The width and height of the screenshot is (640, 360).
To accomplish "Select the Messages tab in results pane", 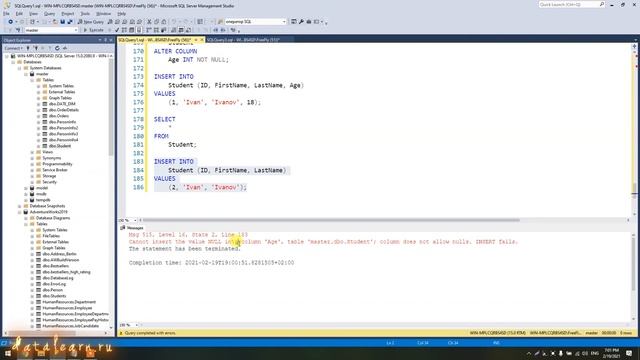I will click(x=132, y=228).
